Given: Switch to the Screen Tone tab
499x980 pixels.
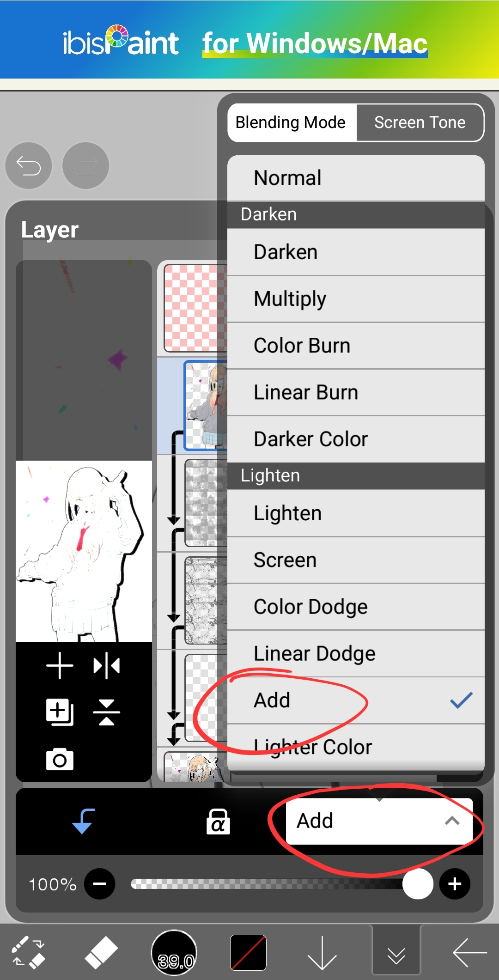Looking at the screenshot, I should tap(420, 122).
